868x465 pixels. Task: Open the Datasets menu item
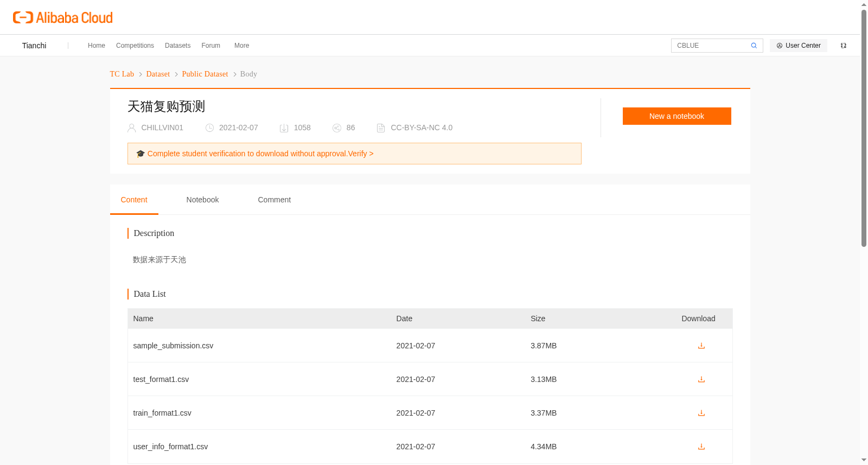178,46
